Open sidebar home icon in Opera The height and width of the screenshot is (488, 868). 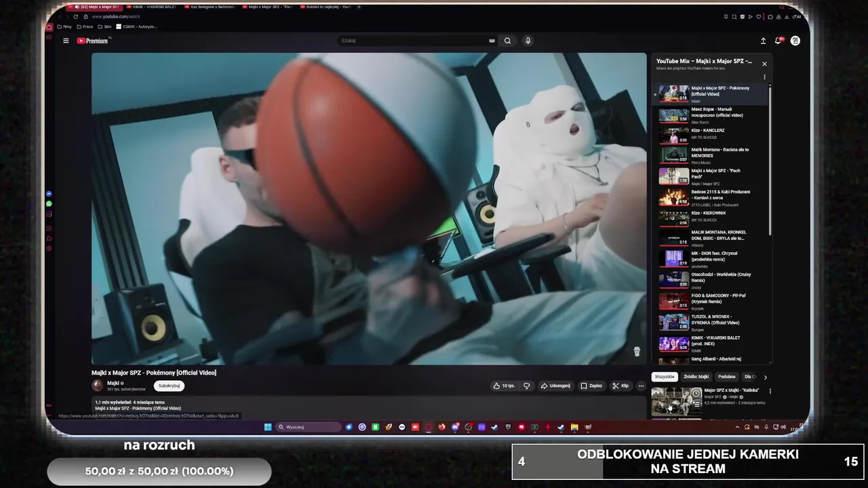(49, 27)
